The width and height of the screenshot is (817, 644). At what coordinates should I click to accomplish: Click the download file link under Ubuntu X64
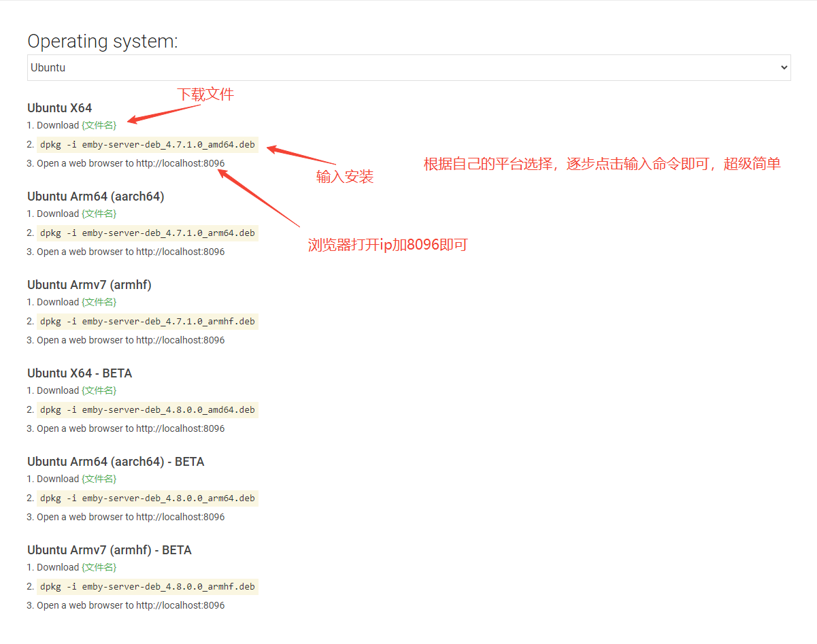(x=99, y=125)
